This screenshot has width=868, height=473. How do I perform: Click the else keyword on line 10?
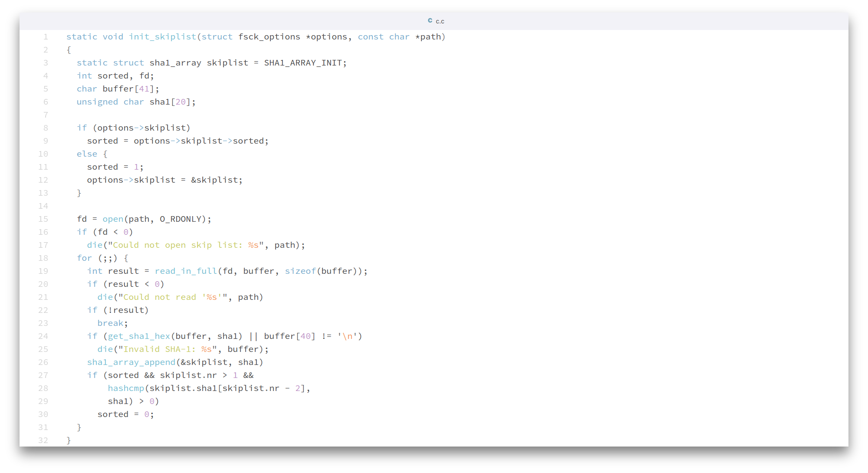[87, 154]
